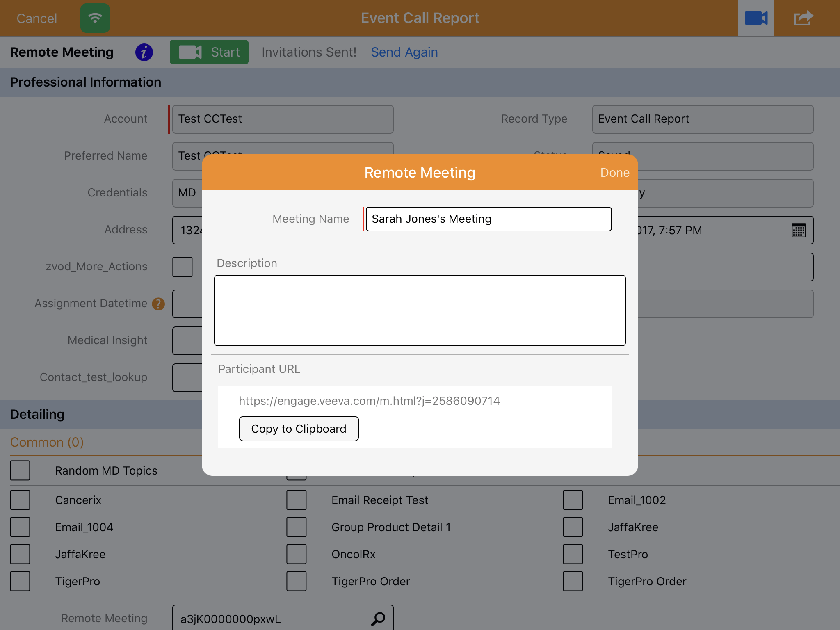Click the calendar icon in datetime field
The image size is (840, 630).
point(798,231)
